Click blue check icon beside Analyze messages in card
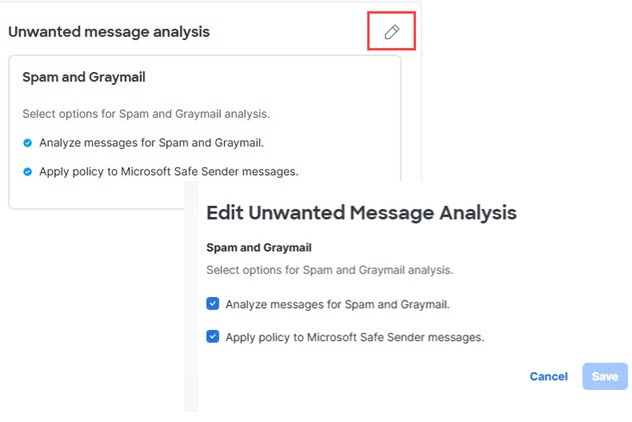The height and width of the screenshot is (422, 632). tap(27, 142)
